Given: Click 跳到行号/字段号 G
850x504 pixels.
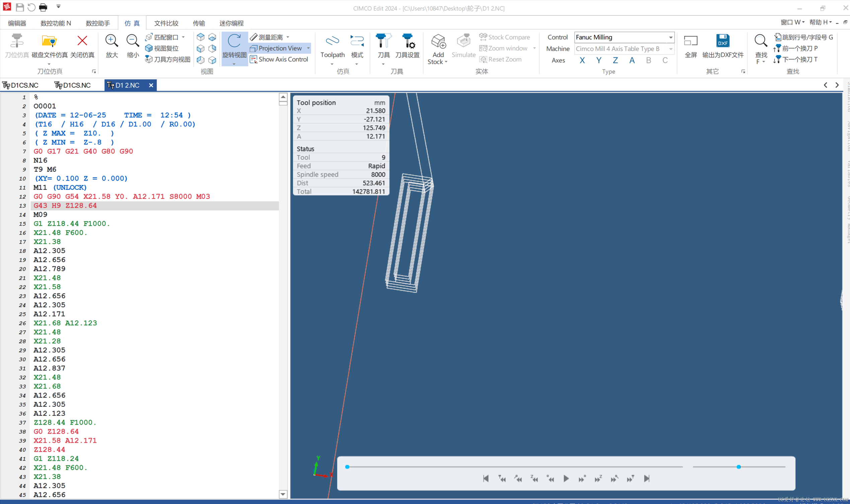Looking at the screenshot, I should point(803,37).
